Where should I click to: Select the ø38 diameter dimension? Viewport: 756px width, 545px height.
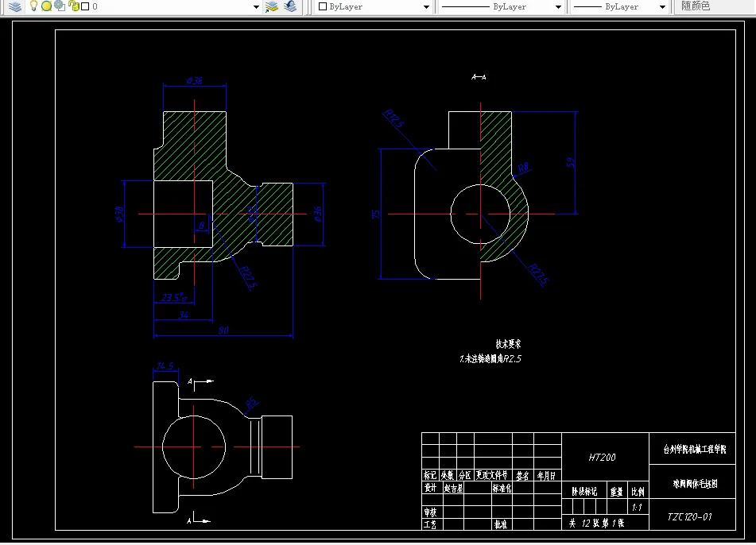click(x=119, y=214)
